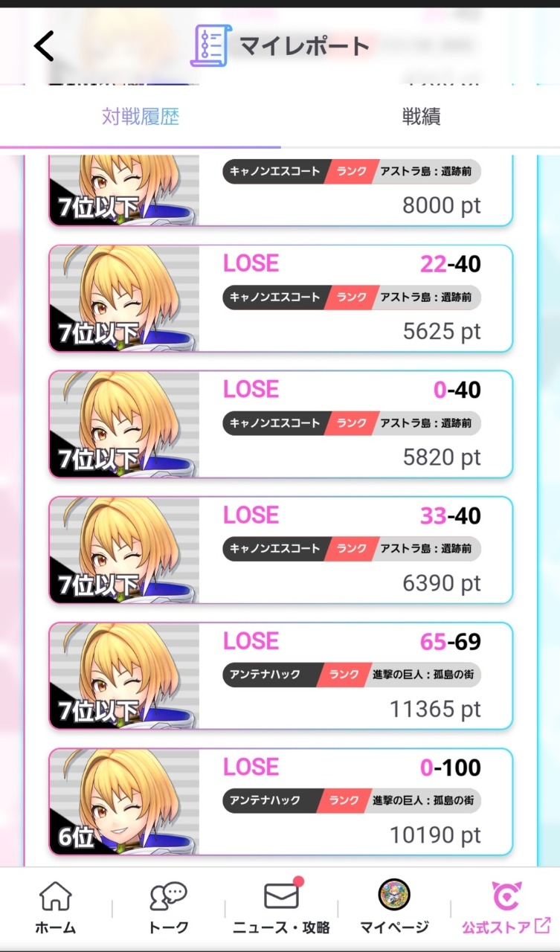Tap ランク label in the 5820 pt match

(x=352, y=422)
